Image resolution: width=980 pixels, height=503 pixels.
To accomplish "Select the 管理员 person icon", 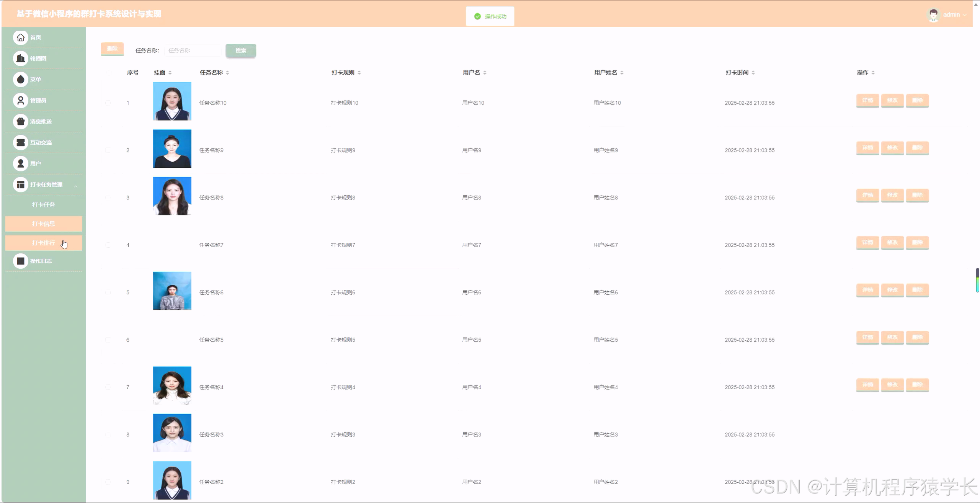I will (21, 101).
